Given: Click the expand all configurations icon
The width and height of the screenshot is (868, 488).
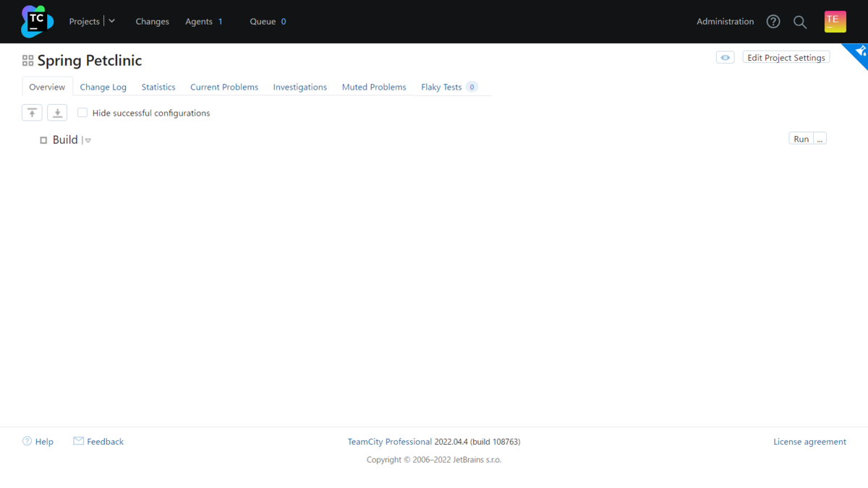Looking at the screenshot, I should pyautogui.click(x=57, y=113).
